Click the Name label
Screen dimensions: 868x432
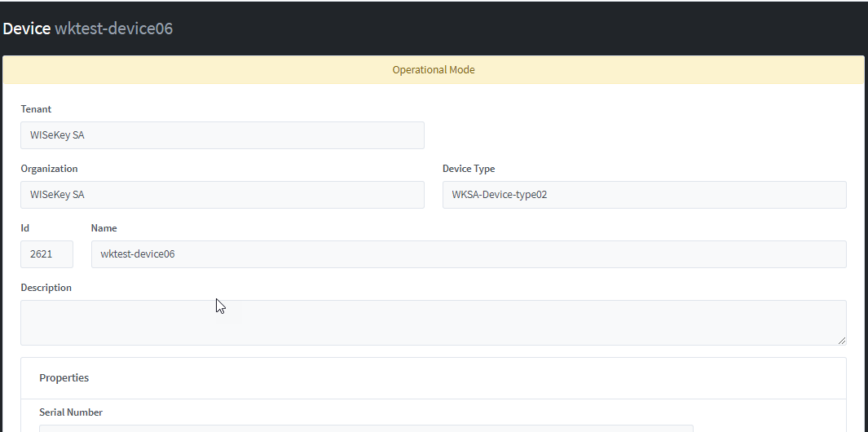coord(104,228)
